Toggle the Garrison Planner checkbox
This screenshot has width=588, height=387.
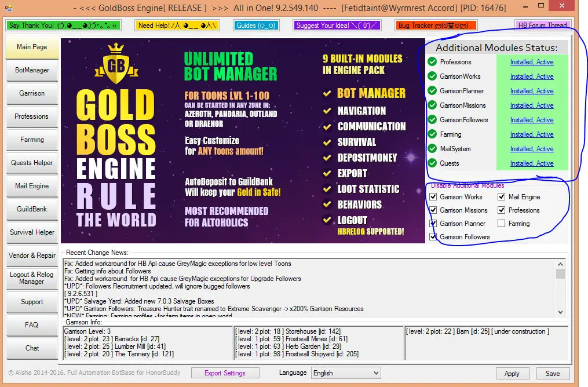tap(433, 224)
